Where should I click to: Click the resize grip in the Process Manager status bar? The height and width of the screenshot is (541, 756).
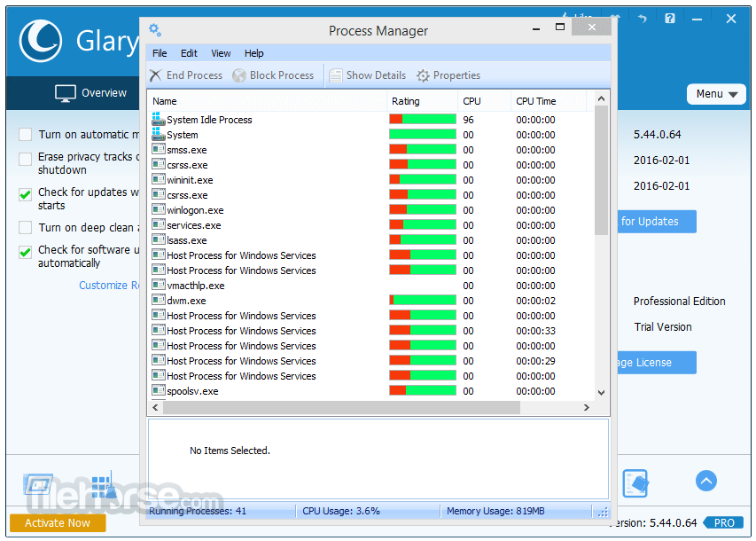tap(604, 512)
